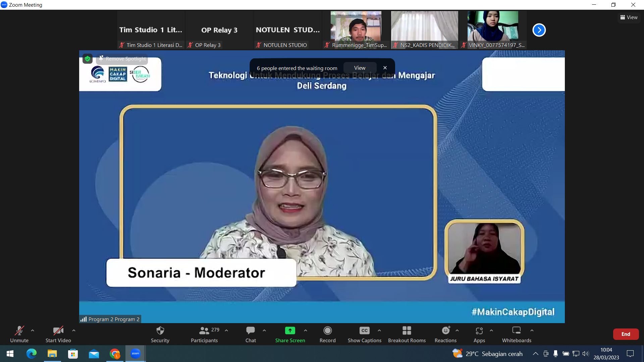The height and width of the screenshot is (362, 644).
Task: Click the Program 2 connection signal icon
Action: pyautogui.click(x=84, y=319)
